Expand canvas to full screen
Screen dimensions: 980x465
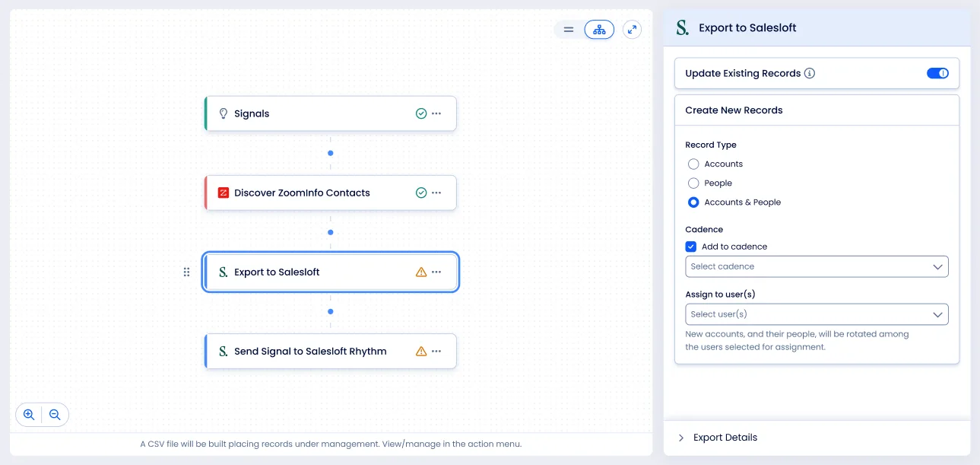[632, 30]
